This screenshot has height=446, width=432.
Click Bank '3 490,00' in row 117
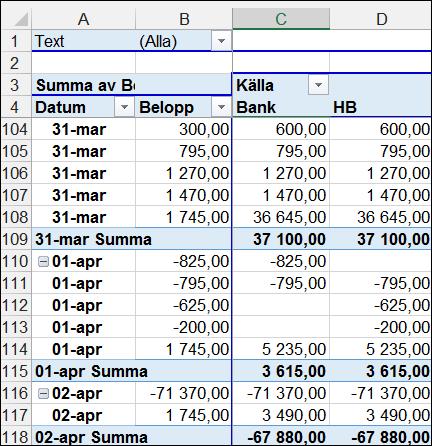[281, 415]
